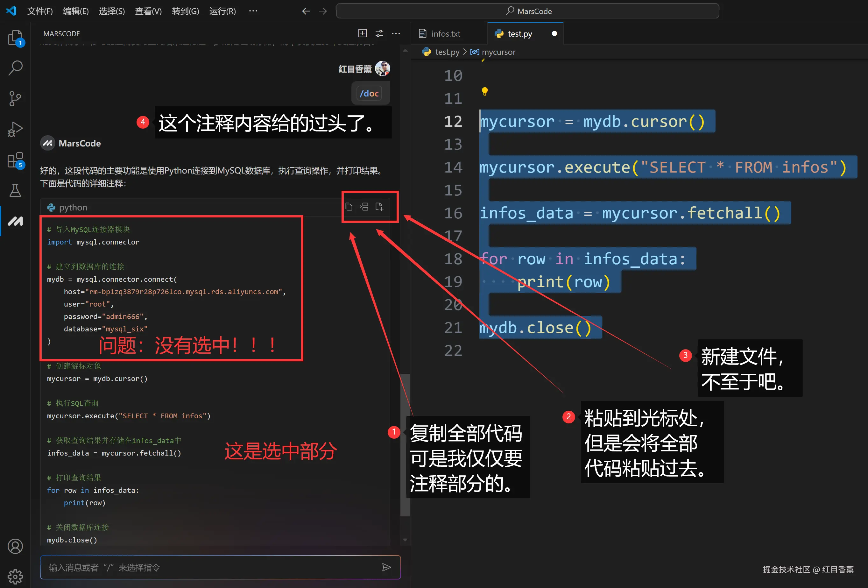Click mycursor breadcrumb symbol

point(498,52)
